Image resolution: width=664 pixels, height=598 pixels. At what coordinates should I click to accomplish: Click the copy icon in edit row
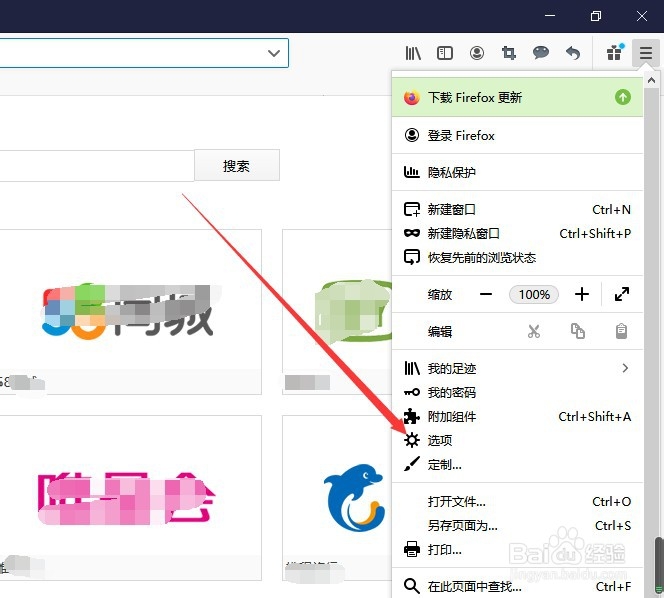(578, 331)
